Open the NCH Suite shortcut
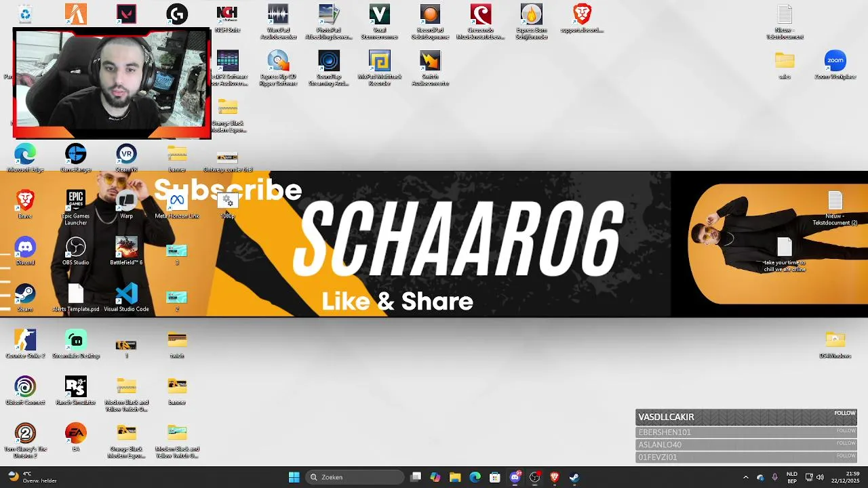The height and width of the screenshot is (488, 868). point(227,18)
